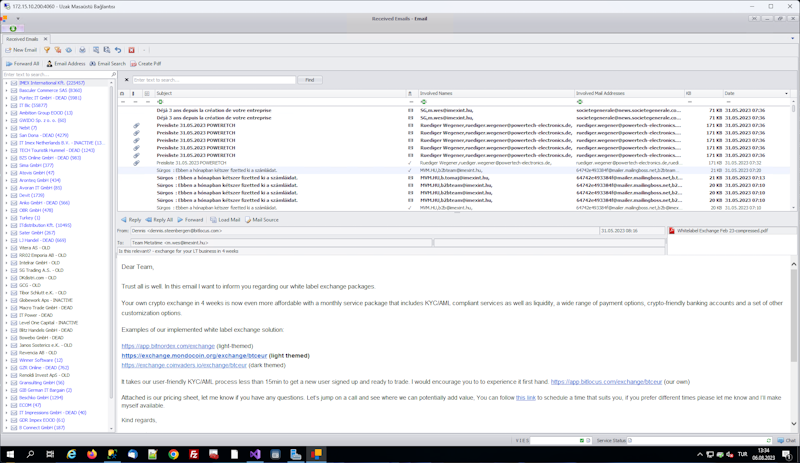Open Visual Studio from the taskbar
The width and height of the screenshot is (800, 463).
coord(255,454)
